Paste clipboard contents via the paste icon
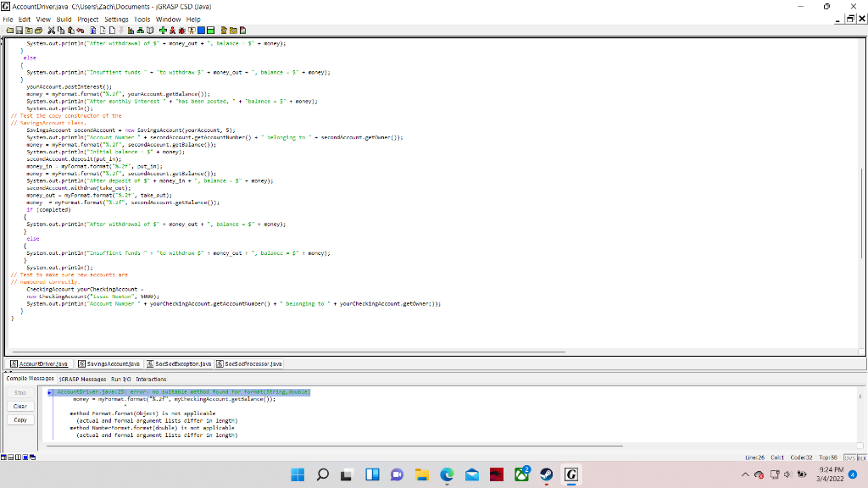The height and width of the screenshot is (488, 868). click(x=71, y=30)
